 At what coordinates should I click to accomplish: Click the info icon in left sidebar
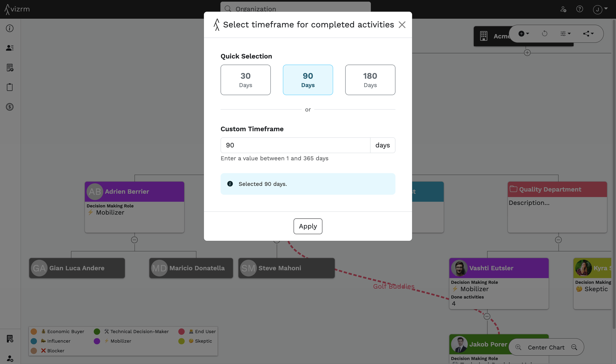click(10, 28)
